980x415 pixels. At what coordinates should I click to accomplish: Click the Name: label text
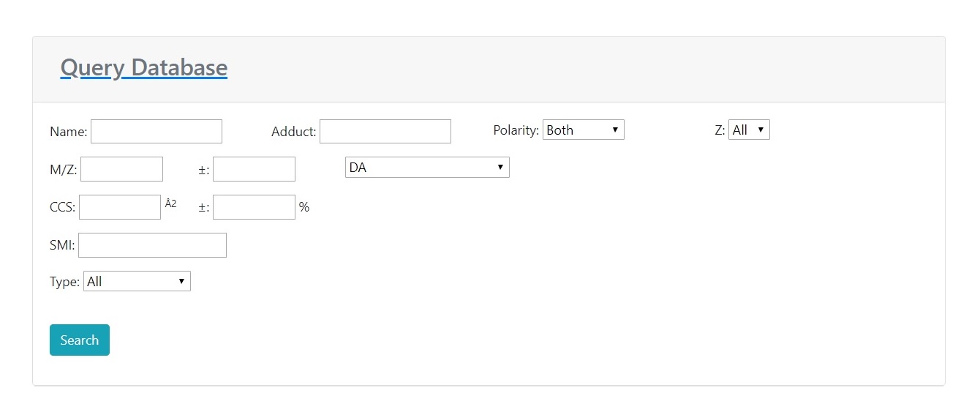click(68, 132)
